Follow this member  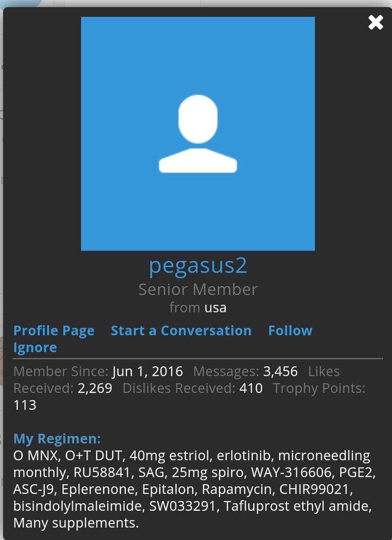290,330
